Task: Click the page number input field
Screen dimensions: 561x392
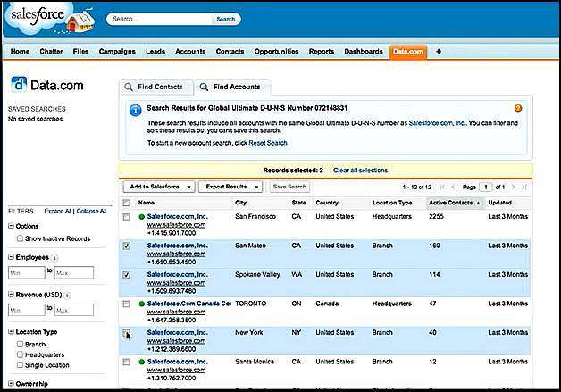Action: coord(485,187)
